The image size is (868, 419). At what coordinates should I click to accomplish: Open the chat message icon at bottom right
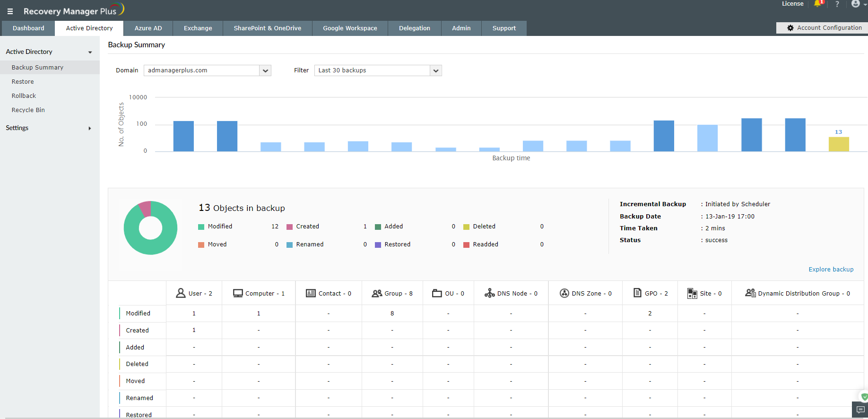(x=860, y=410)
